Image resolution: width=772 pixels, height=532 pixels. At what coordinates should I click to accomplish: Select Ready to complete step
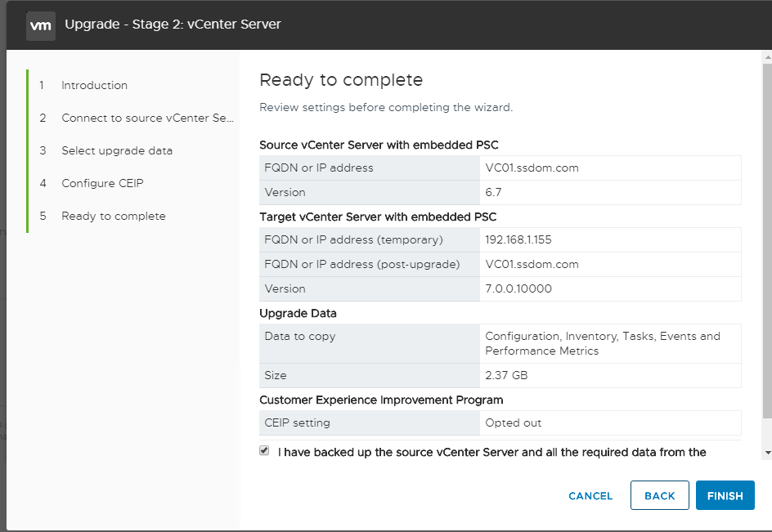pos(113,216)
